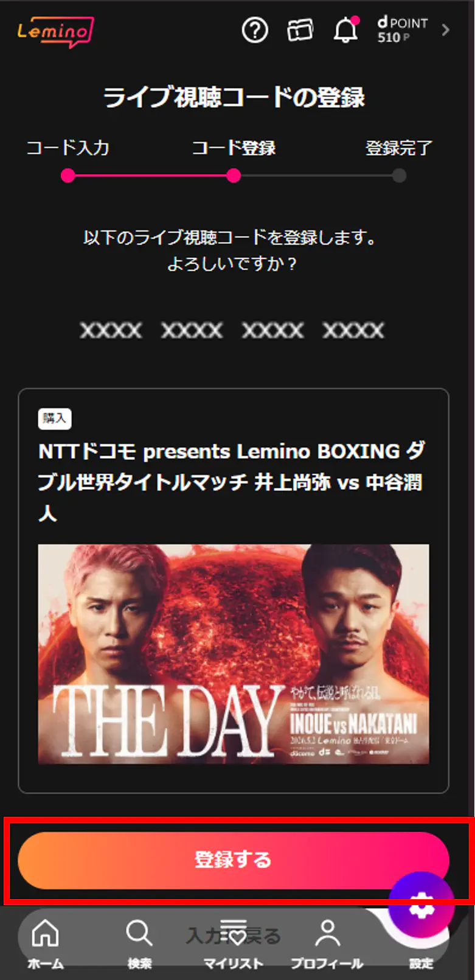The width and height of the screenshot is (475, 980).
Task: Open the floating gear settings button
Action: [x=421, y=905]
